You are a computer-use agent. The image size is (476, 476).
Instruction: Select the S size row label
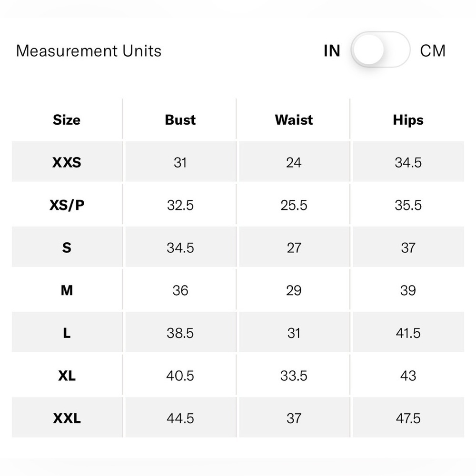click(67, 248)
